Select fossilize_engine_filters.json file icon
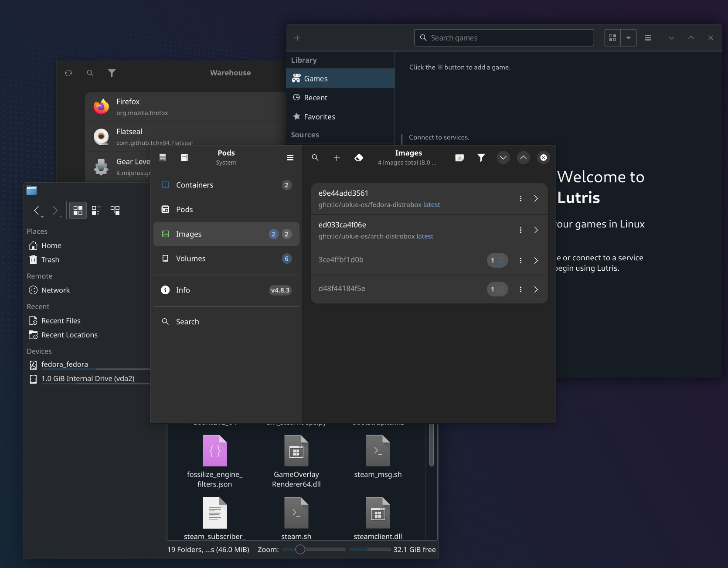 point(215,451)
